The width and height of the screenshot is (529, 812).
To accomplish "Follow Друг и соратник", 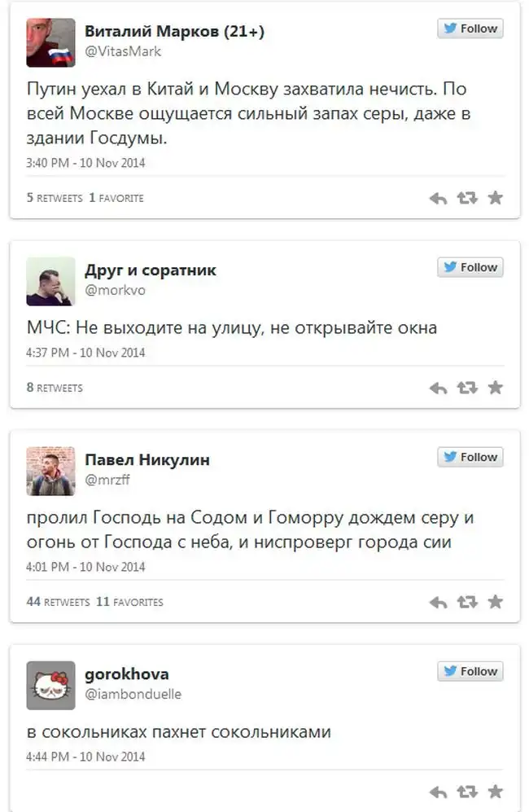I will (x=470, y=267).
